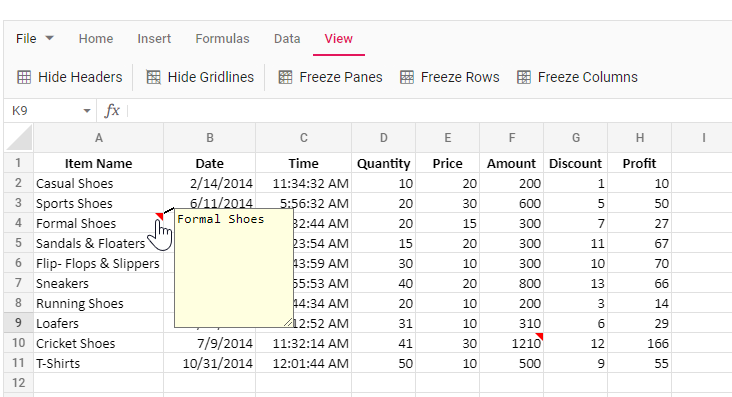Click the Flip- Flops & Slippers cell
The image size is (732, 397).
(99, 263)
